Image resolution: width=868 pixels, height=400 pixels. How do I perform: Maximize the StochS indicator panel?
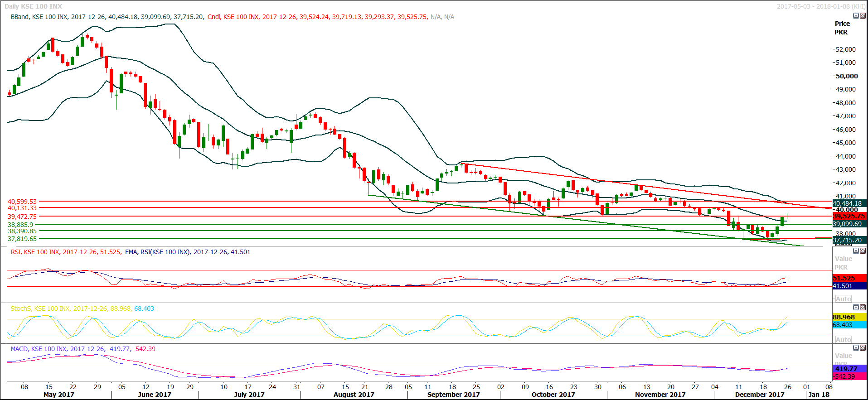point(856,308)
